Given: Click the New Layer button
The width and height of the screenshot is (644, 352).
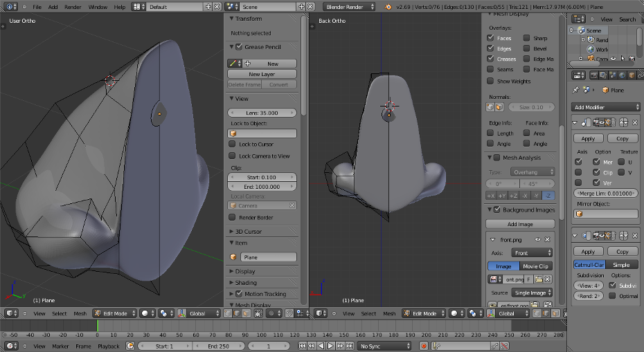Looking at the screenshot, I should (x=262, y=74).
